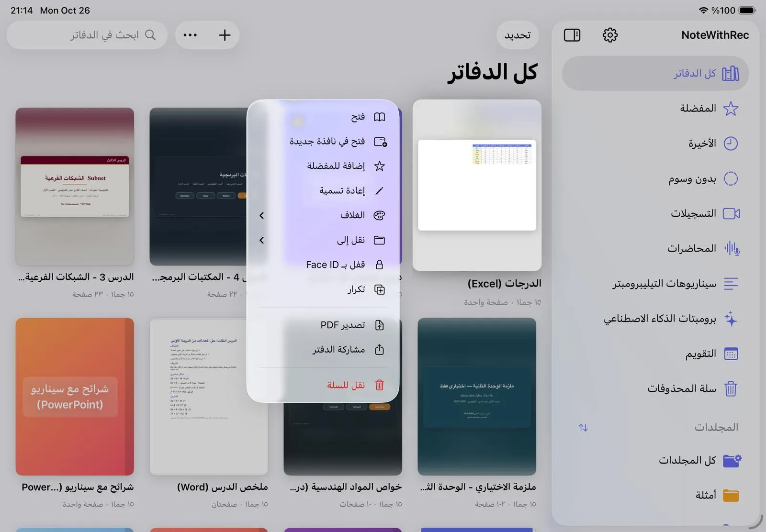
Task: Open the search field ابحث في الدفاتر
Action: (87, 35)
